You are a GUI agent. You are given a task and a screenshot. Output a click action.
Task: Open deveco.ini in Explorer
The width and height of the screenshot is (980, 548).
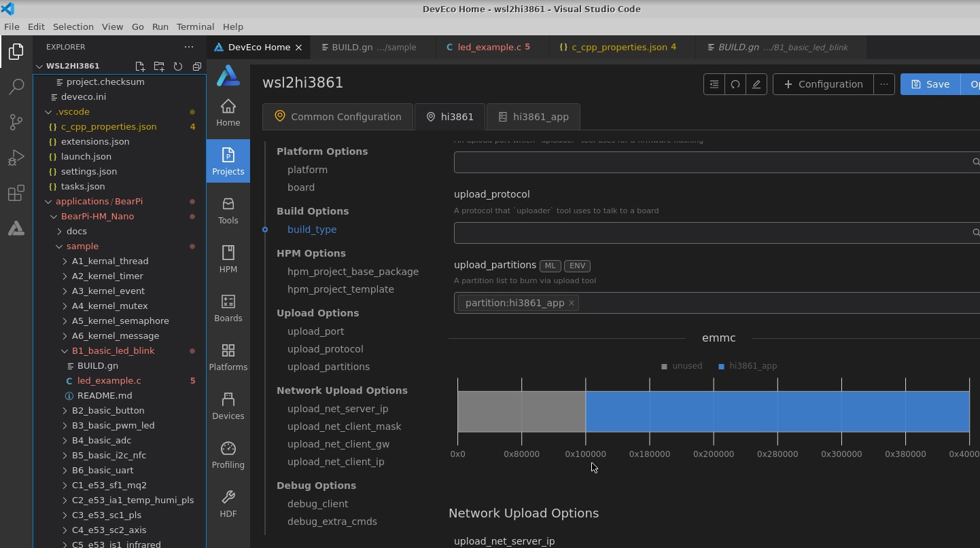[x=84, y=96]
